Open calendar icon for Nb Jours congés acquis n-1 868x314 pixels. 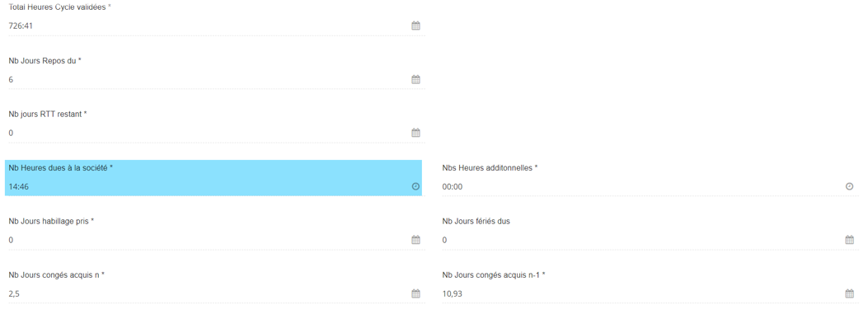tap(849, 293)
